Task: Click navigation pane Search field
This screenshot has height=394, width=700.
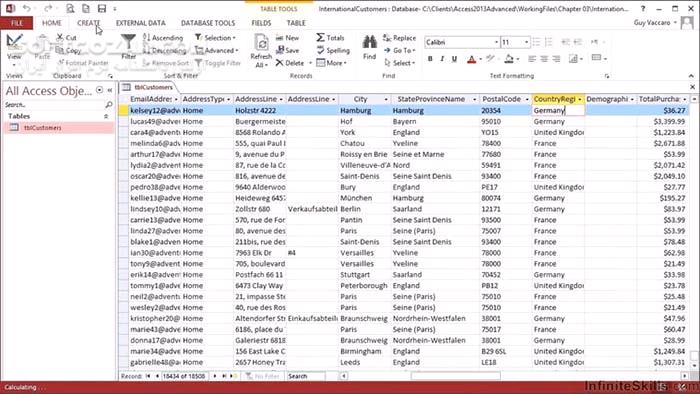Action: pyautogui.click(x=54, y=104)
